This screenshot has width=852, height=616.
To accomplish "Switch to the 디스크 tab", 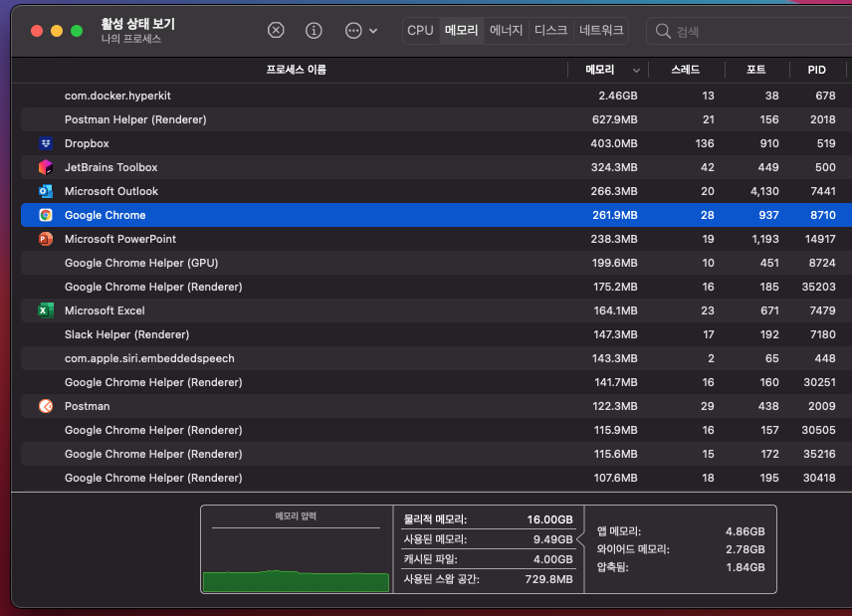I will (x=550, y=31).
